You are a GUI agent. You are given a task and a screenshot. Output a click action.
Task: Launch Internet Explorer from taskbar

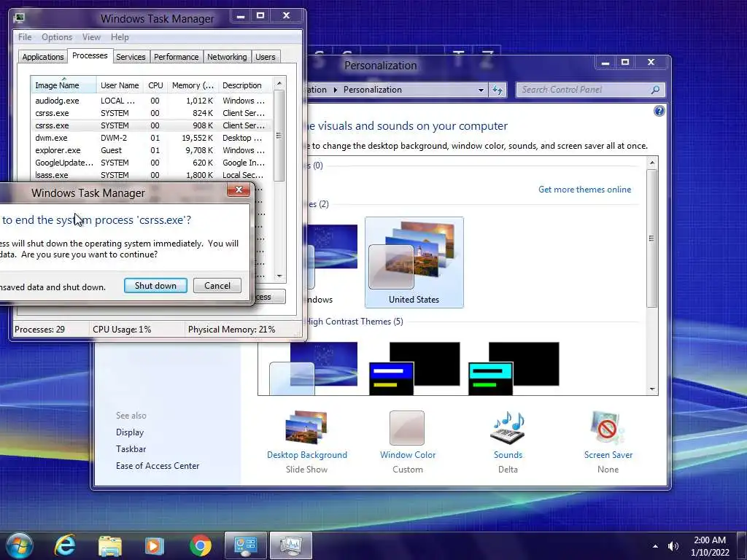coord(65,545)
